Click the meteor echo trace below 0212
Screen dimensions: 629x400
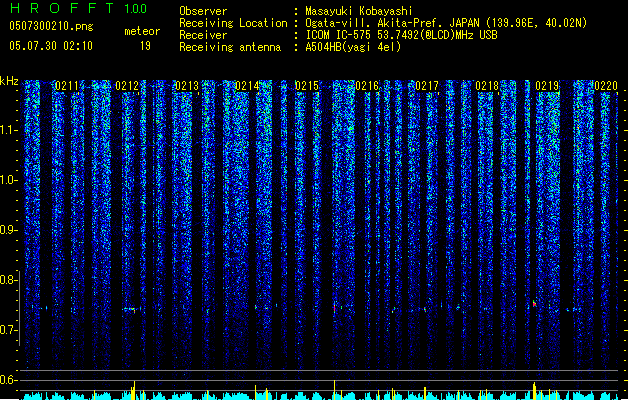tap(132, 309)
